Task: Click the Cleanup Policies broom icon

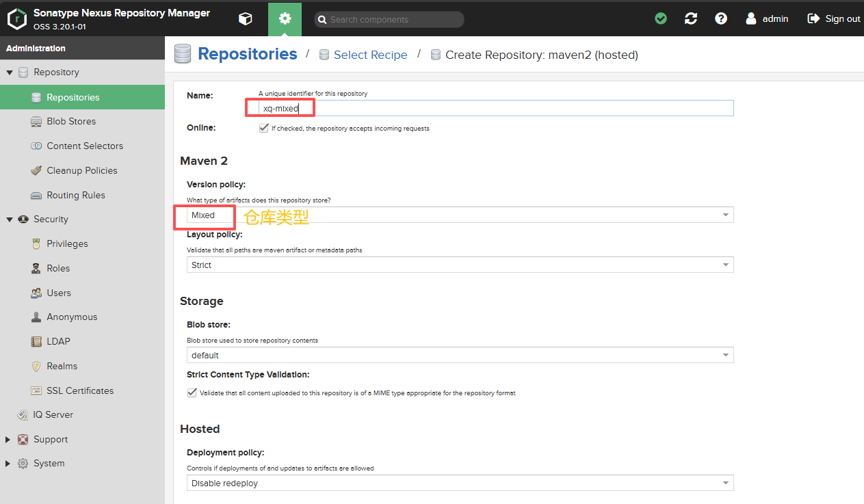Action: tap(36, 170)
